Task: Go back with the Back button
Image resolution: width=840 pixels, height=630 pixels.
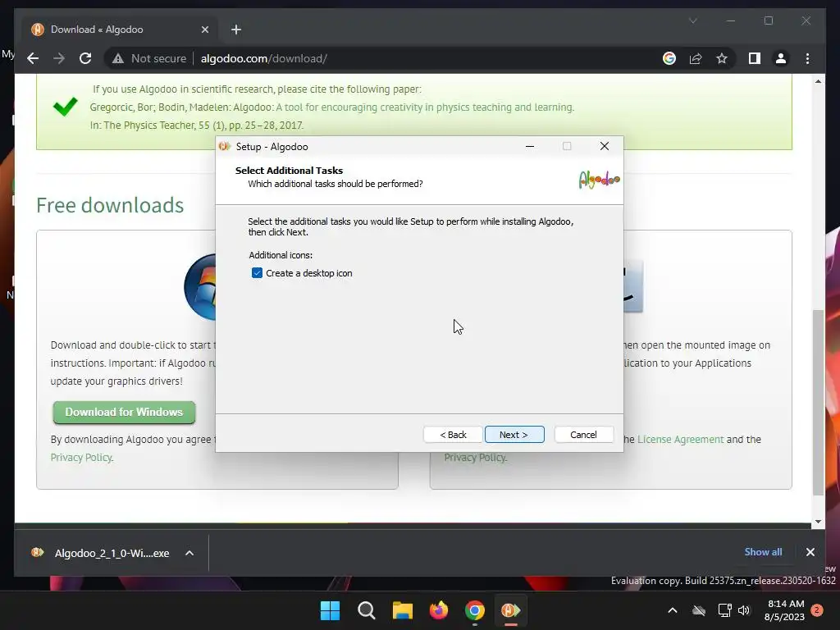Action: coord(453,435)
